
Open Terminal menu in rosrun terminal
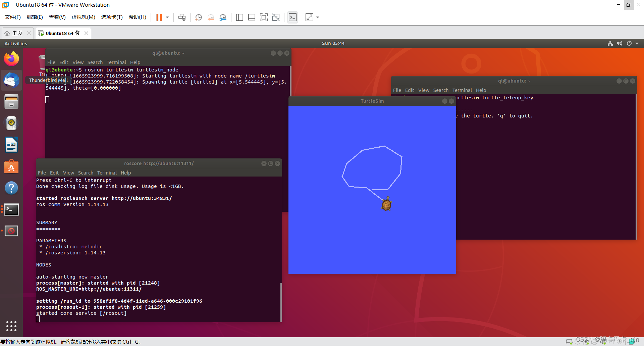click(x=116, y=62)
